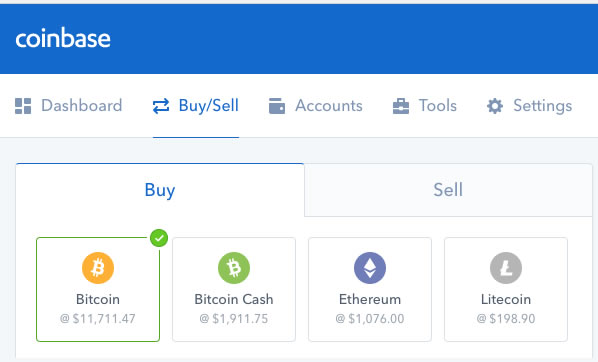Screen dimensions: 598x362
Task: Click the coinbase logo
Action: coord(63,38)
